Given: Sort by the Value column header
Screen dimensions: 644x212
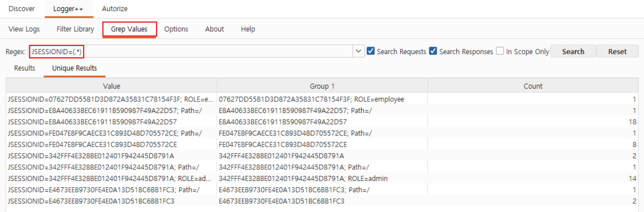Looking at the screenshot, I should click(x=111, y=86).
